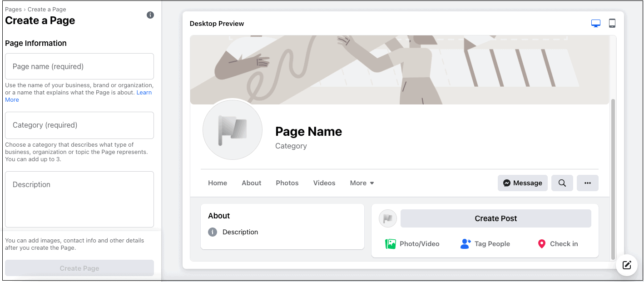Click the info icon next to Description
Screen dimensions: 644x282
tap(213, 232)
